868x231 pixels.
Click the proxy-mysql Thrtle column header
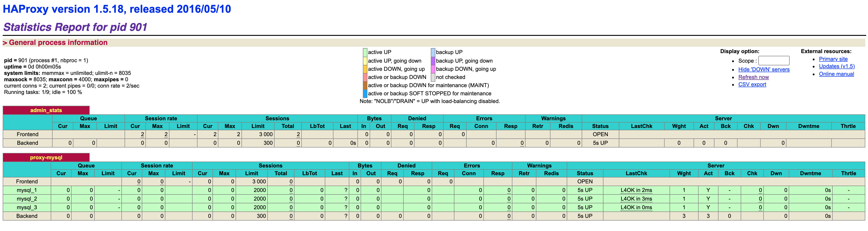point(849,174)
